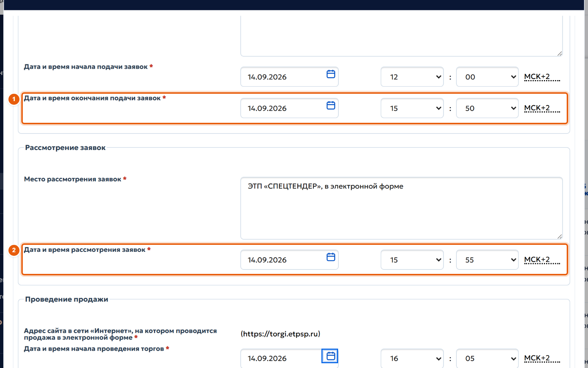Expand hour dropdown for auction start time

[412, 358]
